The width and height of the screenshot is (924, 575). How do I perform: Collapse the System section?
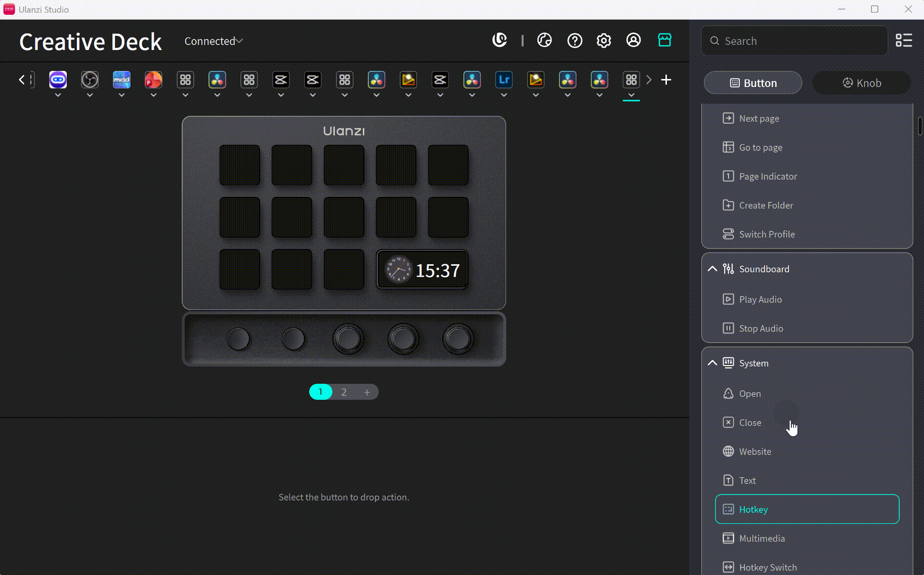712,363
